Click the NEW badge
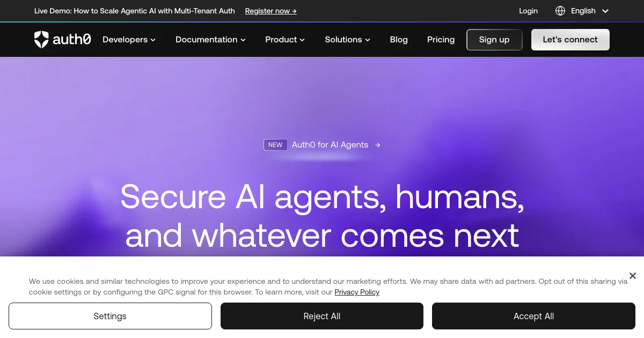The height and width of the screenshot is (338, 644). [275, 145]
